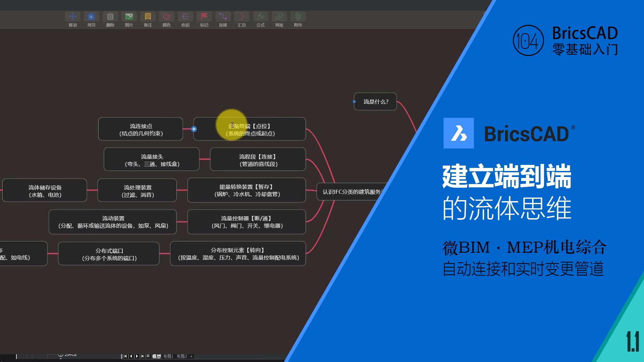Add a note with 备注 icon

(x=148, y=17)
